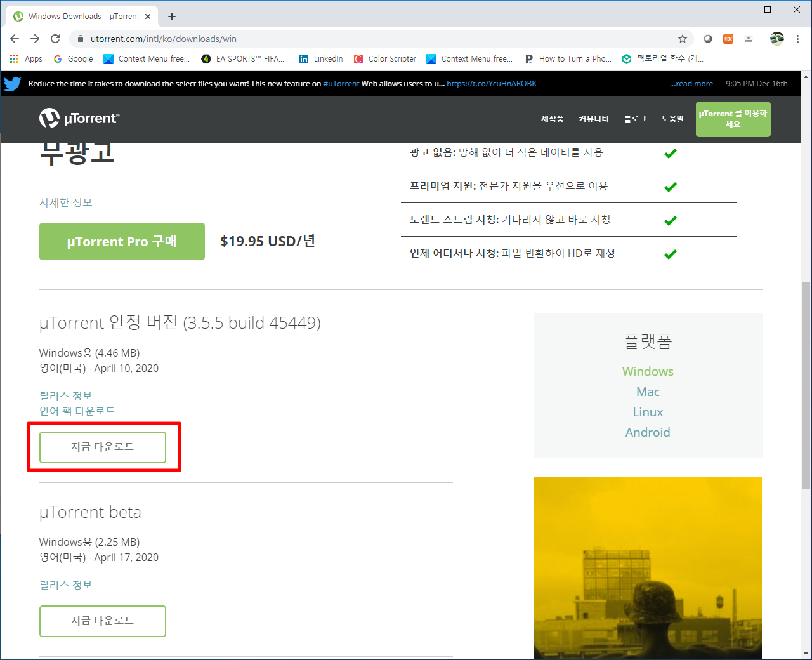Open 릴리스 정보 for the stable version
812x660 pixels.
coord(66,396)
